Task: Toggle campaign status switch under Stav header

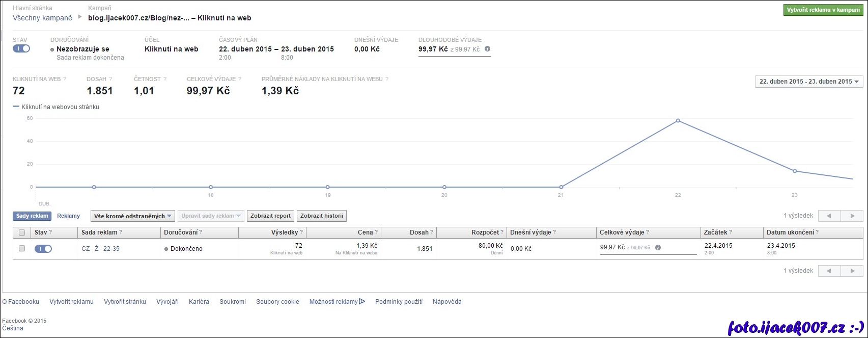Action: [21, 48]
